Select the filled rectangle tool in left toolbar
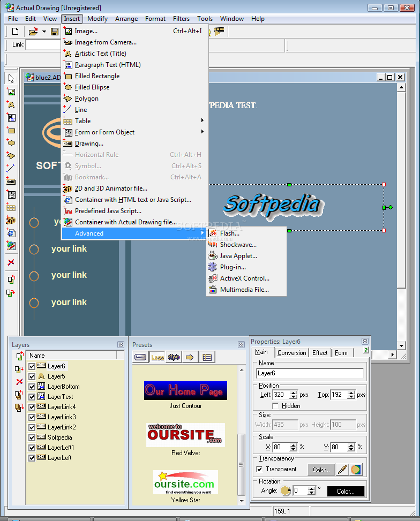 [x=11, y=130]
